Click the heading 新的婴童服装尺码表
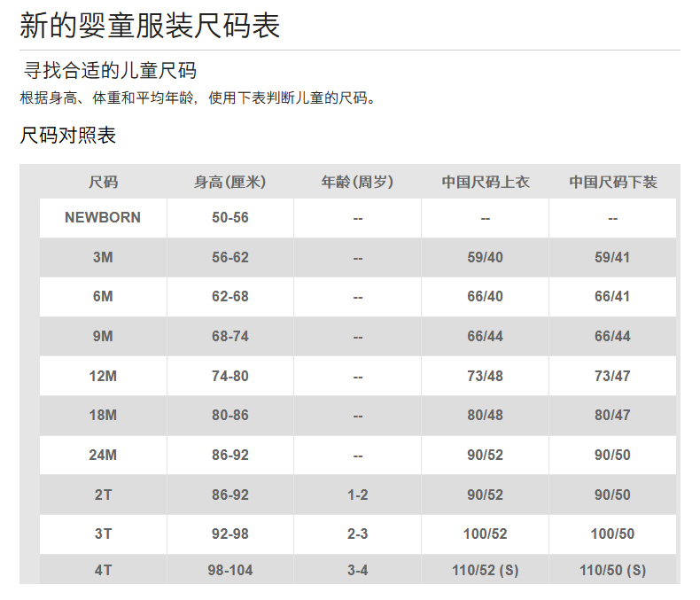 [x=150, y=26]
